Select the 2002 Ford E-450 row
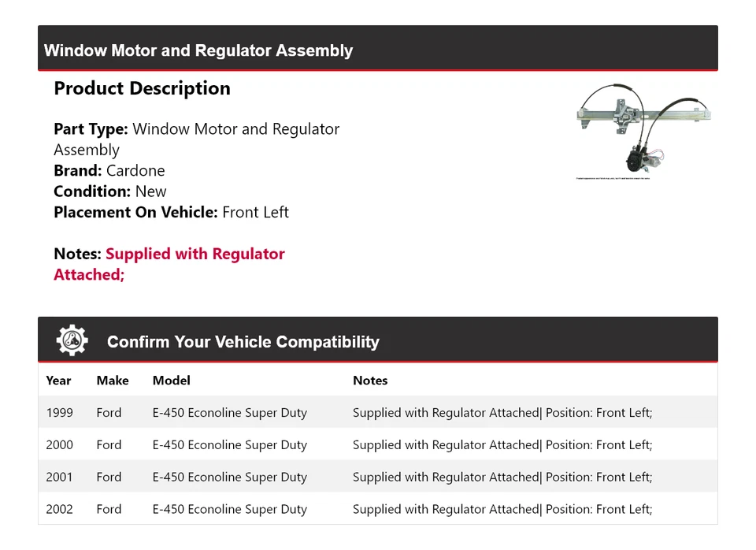756x550 pixels. [378, 509]
